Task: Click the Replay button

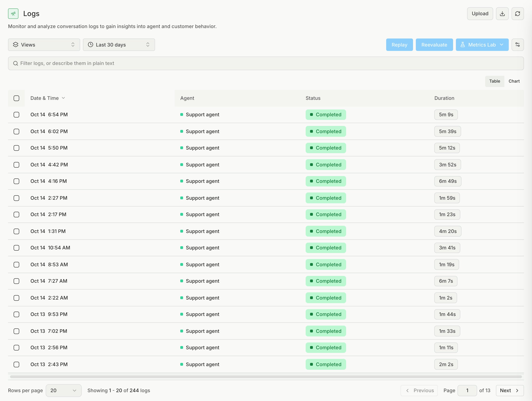Action: click(399, 45)
